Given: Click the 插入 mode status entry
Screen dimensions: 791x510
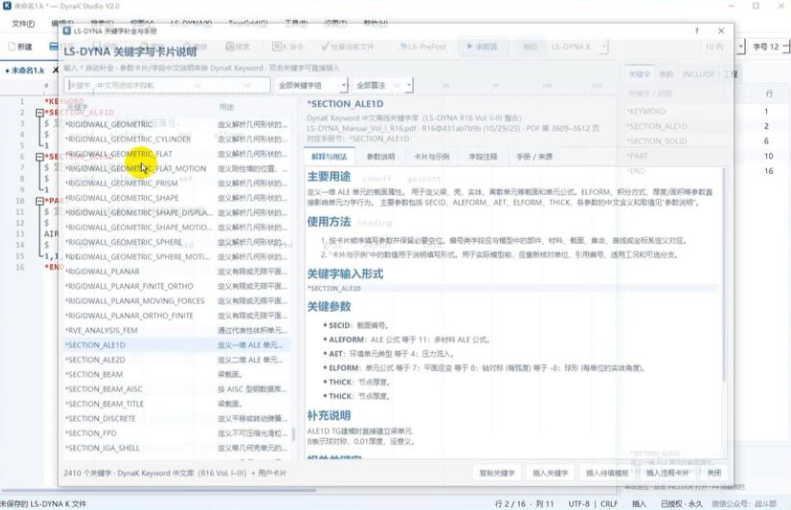Looking at the screenshot, I should tap(639, 503).
